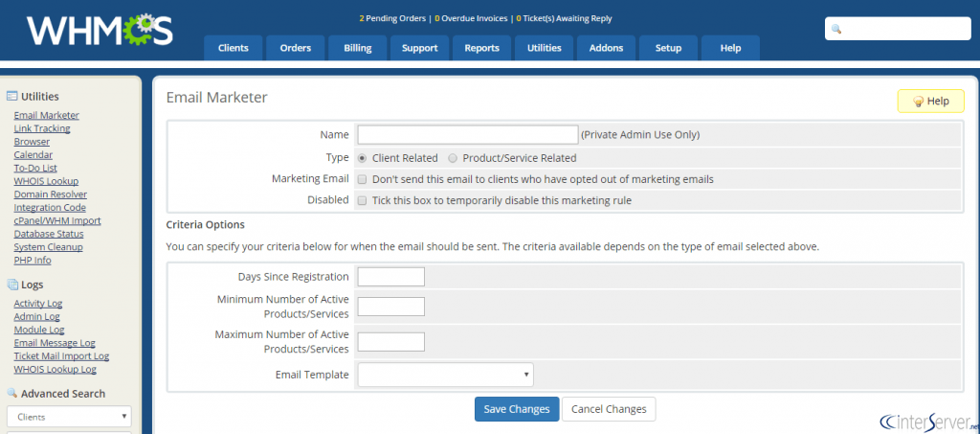Click the WHMCS logo
Image resolution: width=980 pixels, height=434 pixels.
[x=100, y=30]
